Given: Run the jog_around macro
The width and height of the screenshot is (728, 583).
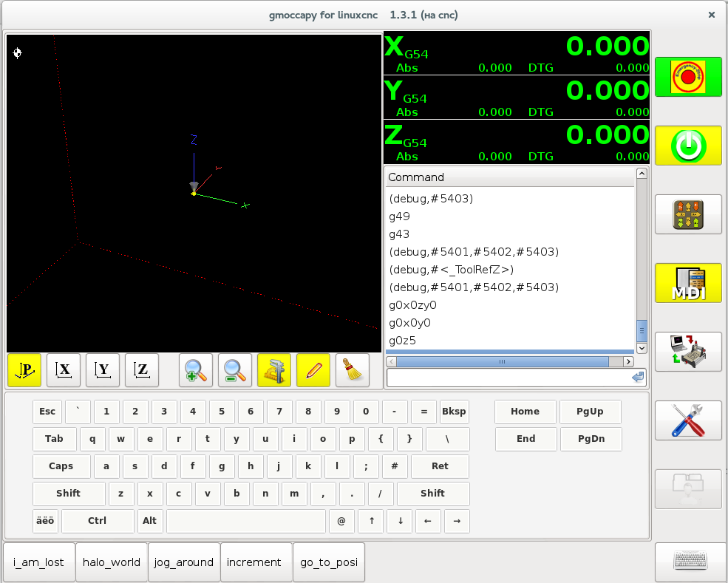Looking at the screenshot, I should click(x=184, y=562).
